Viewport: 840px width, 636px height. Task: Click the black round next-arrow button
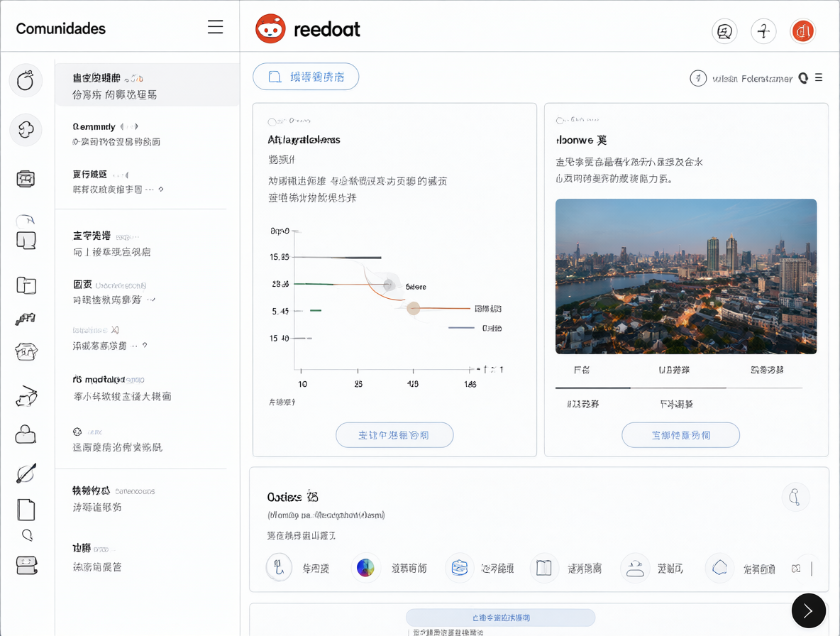point(808,610)
